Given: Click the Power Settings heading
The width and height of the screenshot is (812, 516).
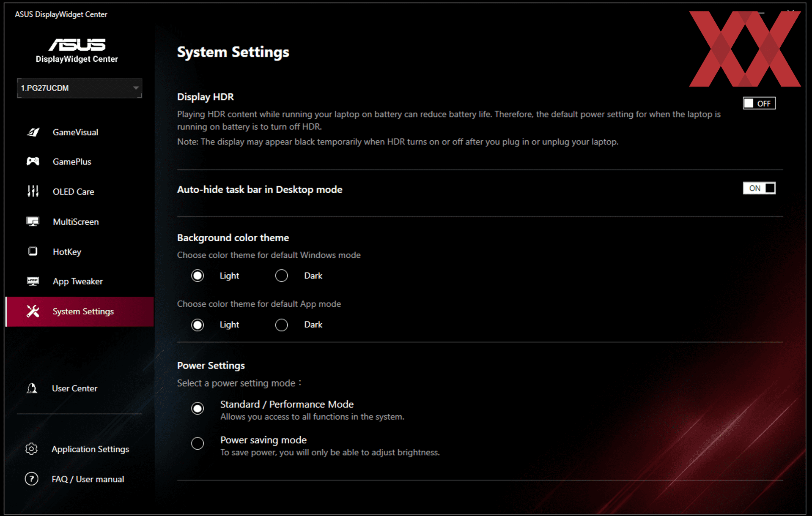Looking at the screenshot, I should coord(211,366).
